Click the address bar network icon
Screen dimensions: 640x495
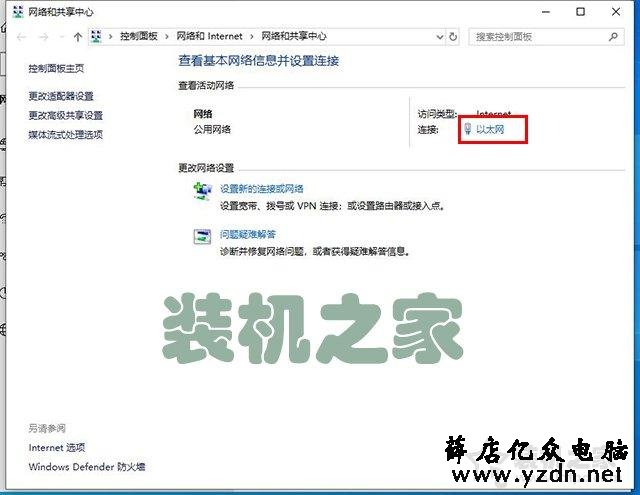(96, 37)
